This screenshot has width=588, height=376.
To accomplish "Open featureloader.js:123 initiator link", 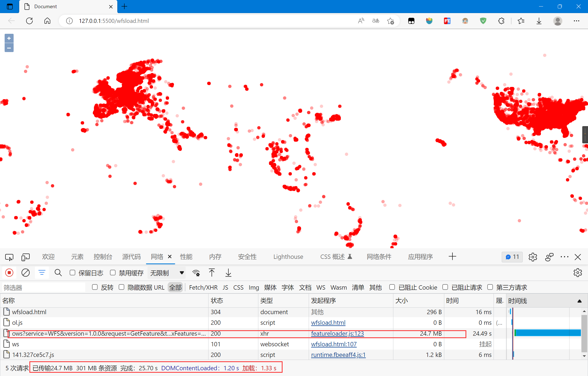I will tap(337, 333).
